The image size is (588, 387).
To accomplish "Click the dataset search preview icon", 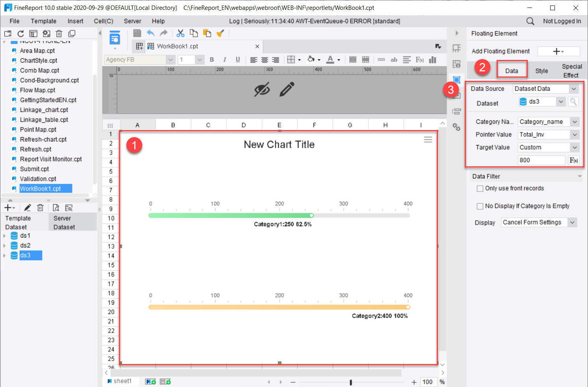I will (x=573, y=101).
